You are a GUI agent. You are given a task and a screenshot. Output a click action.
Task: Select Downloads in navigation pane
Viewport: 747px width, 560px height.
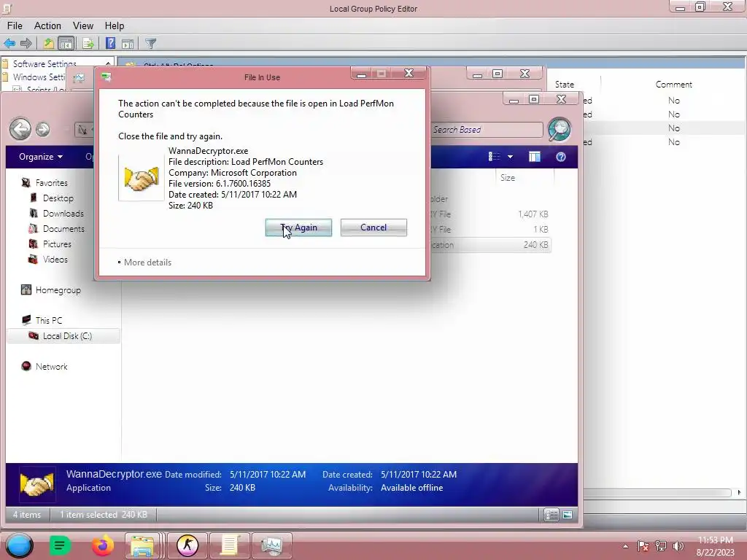(63, 214)
